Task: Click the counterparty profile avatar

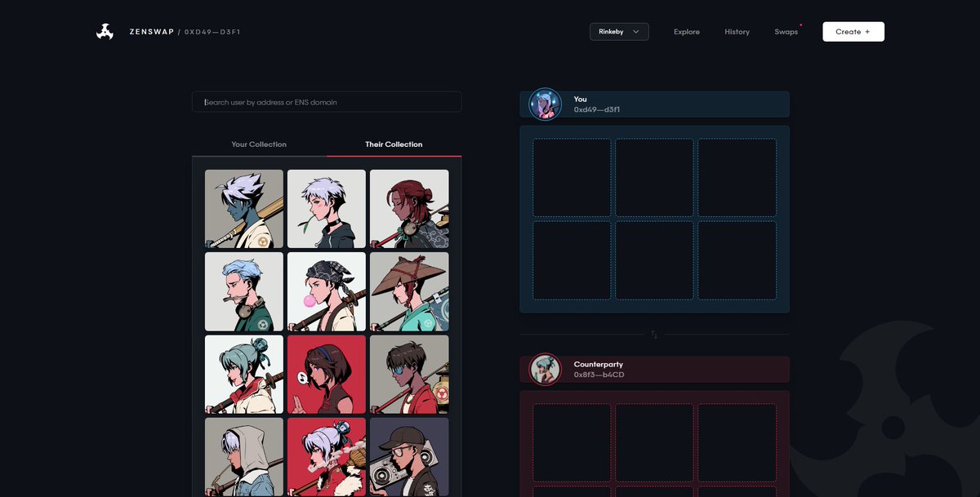Action: coord(545,370)
